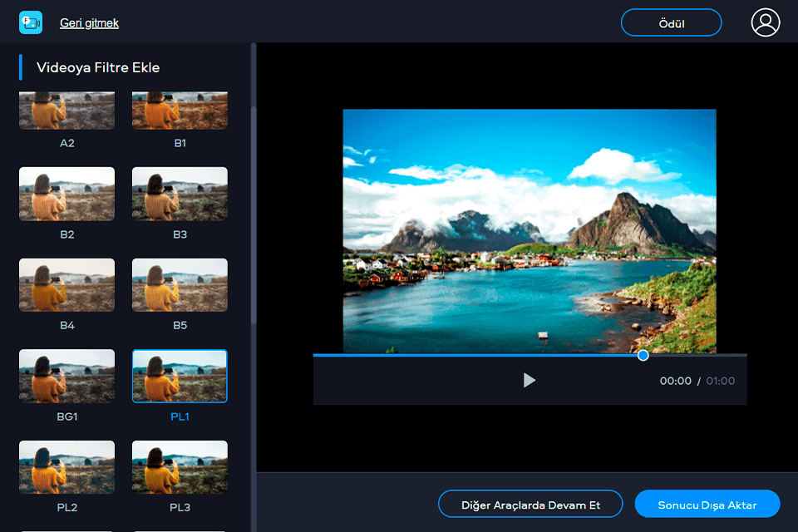
Task: Apply the PL2 filter thumbnail
Action: pyautogui.click(x=66, y=467)
